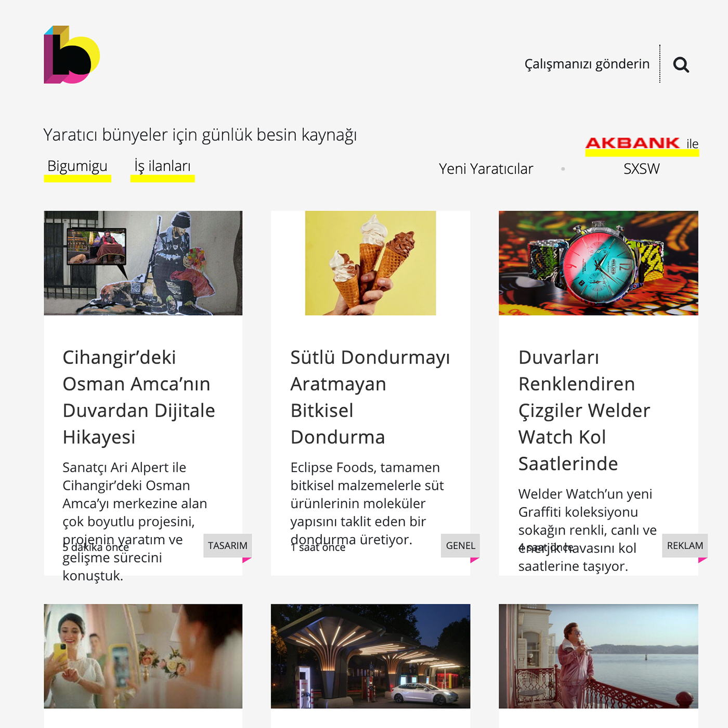Click the TASARIM category tag

tap(228, 545)
